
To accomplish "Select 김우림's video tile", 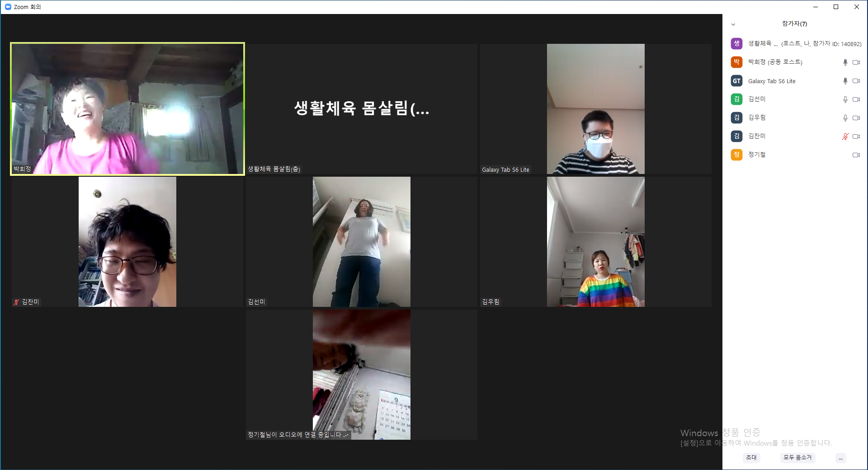I will (x=596, y=242).
